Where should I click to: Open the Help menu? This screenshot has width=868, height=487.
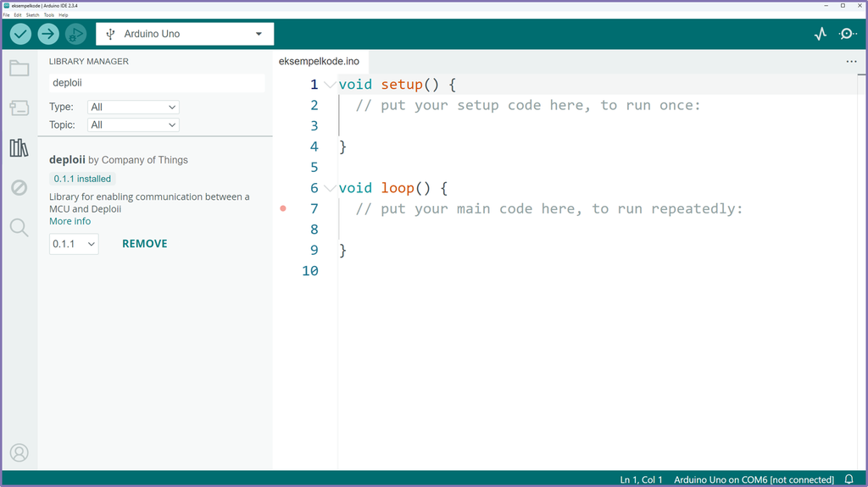click(x=64, y=15)
